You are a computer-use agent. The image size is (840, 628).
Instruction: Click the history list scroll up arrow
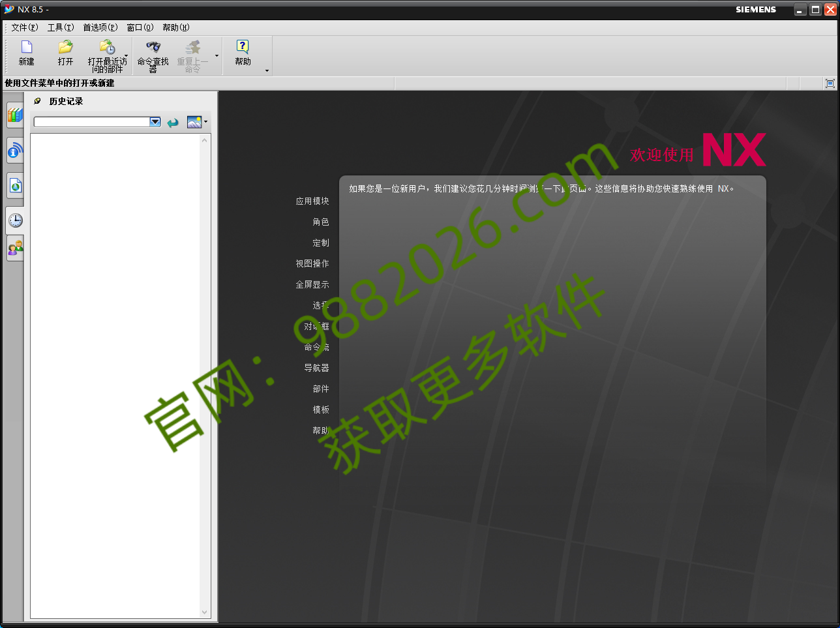pyautogui.click(x=205, y=140)
